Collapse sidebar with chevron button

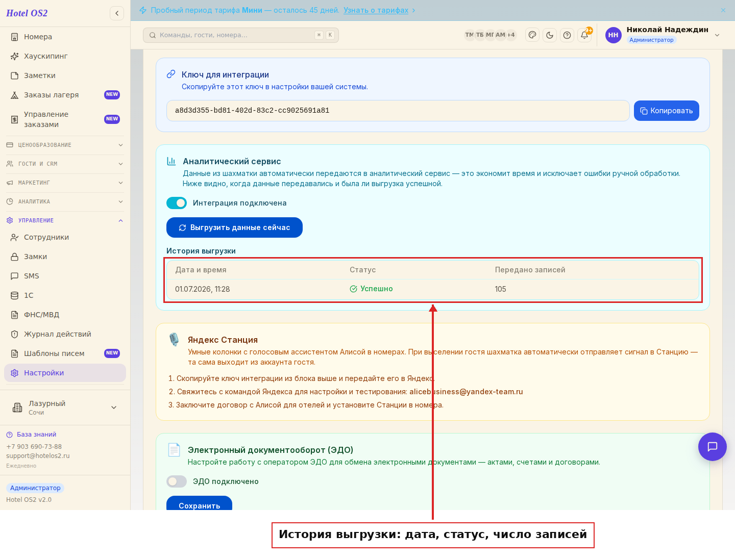coord(117,13)
